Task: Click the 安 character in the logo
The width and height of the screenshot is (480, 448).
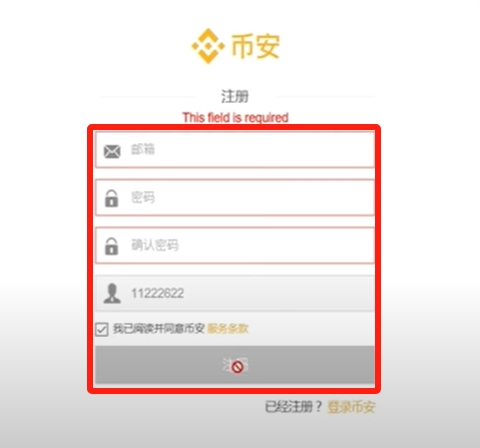Action: 268,46
